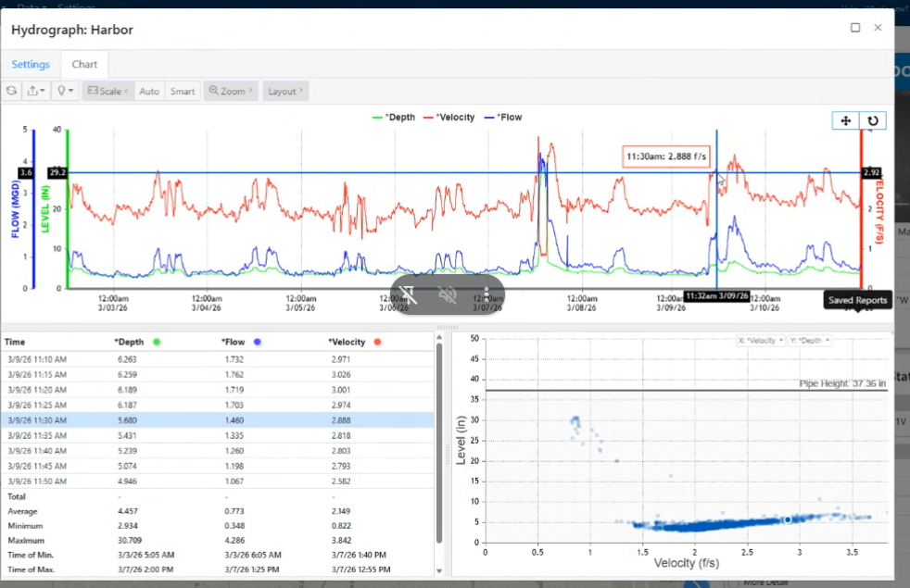Screen dimensions: 910x588
Task: Click the muted speaker icon
Action: pyautogui.click(x=448, y=294)
